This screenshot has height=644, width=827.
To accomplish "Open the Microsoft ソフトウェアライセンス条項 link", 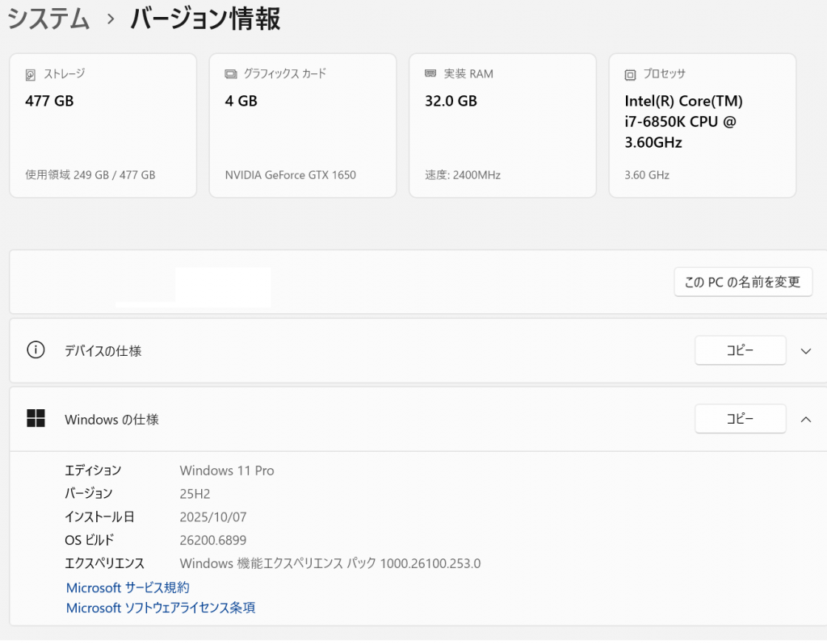I will point(161,608).
